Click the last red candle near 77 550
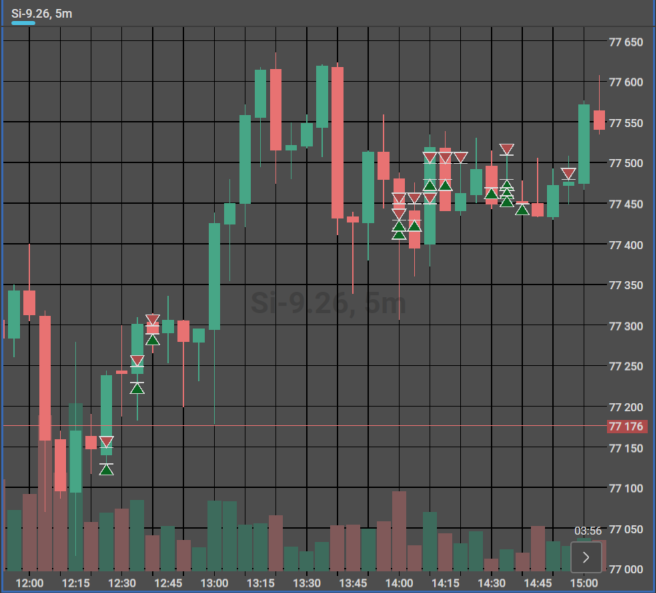The height and width of the screenshot is (593, 656). click(599, 120)
